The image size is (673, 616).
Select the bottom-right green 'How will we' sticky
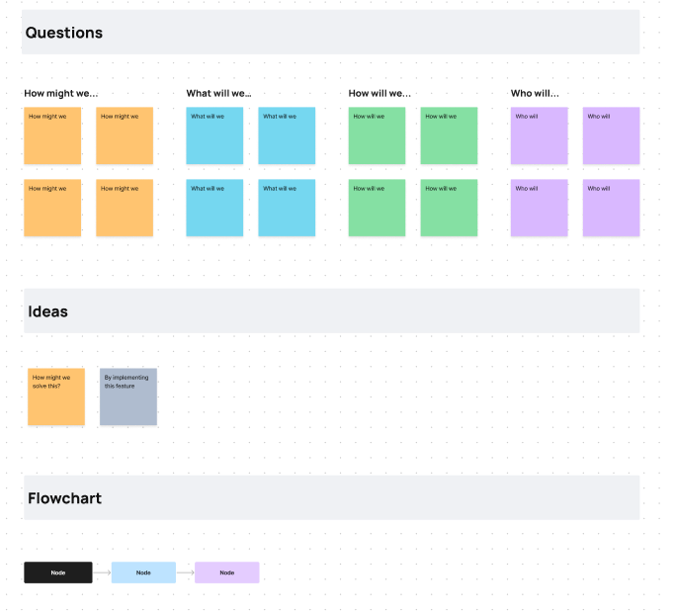pos(449,208)
